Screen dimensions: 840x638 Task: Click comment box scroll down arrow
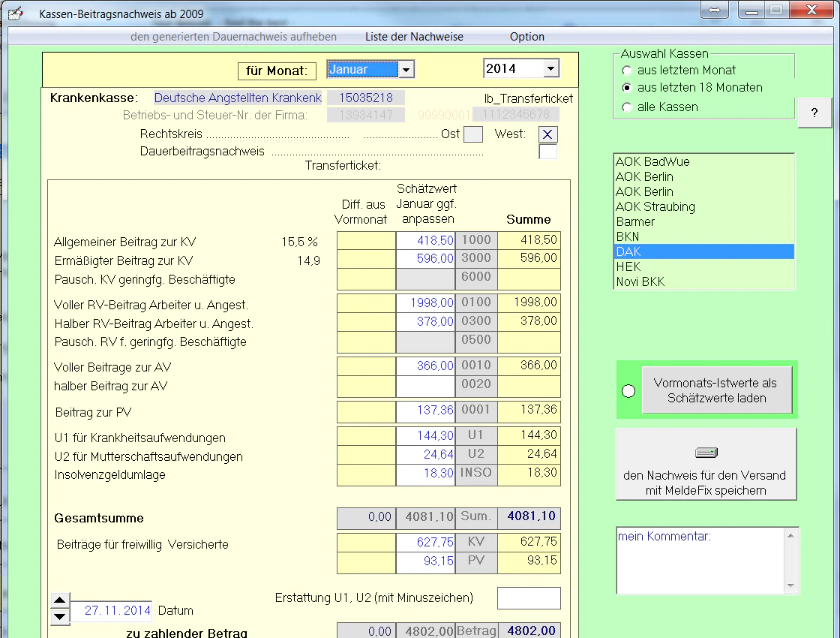click(x=790, y=585)
